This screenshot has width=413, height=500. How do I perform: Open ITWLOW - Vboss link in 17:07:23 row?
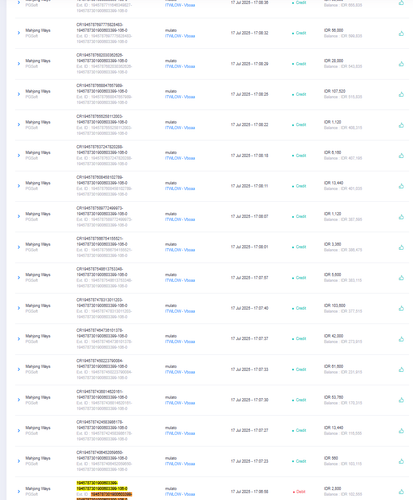[x=180, y=464]
